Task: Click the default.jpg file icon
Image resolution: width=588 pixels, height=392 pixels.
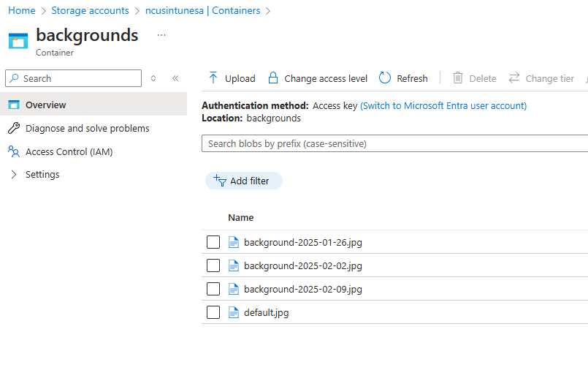Action: pyautogui.click(x=234, y=312)
